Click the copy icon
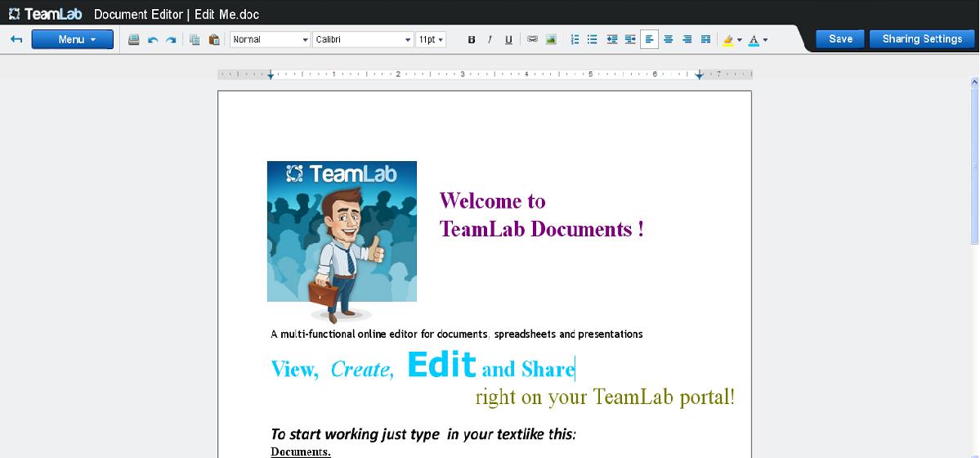The image size is (980, 458). point(195,39)
